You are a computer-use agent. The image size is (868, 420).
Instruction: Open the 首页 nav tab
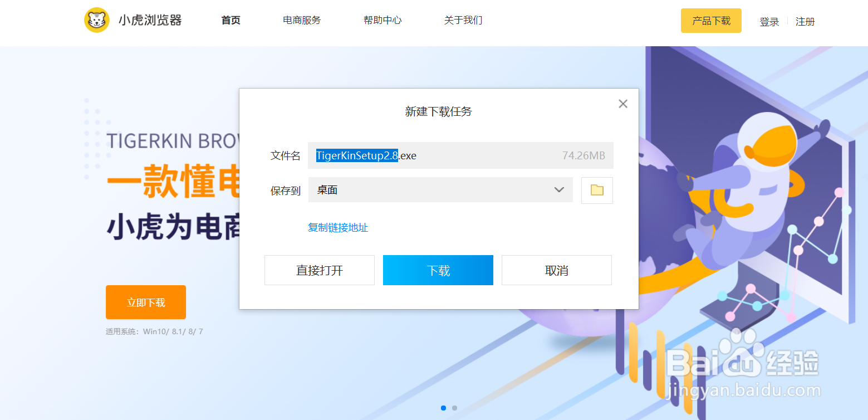231,21
